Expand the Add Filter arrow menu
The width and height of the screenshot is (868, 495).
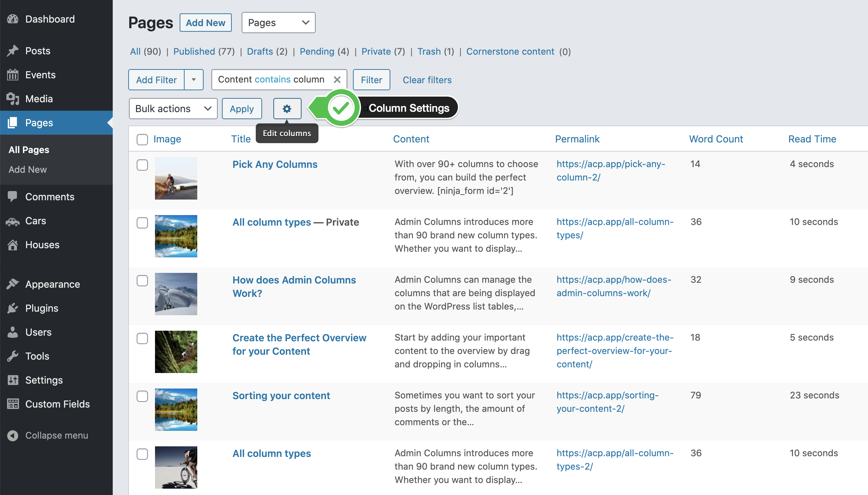click(x=194, y=80)
